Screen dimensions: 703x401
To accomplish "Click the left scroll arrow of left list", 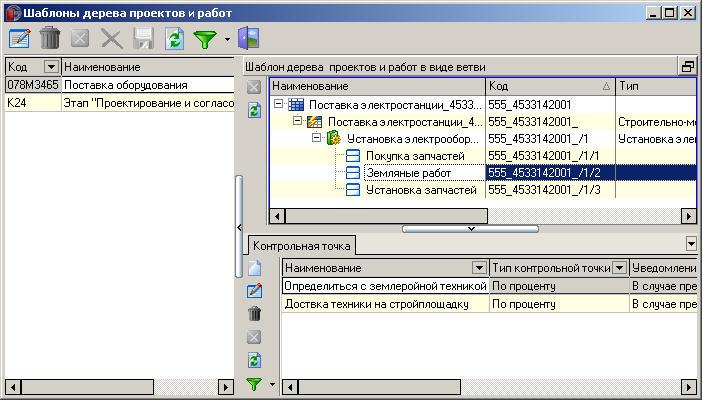I will click(x=13, y=387).
